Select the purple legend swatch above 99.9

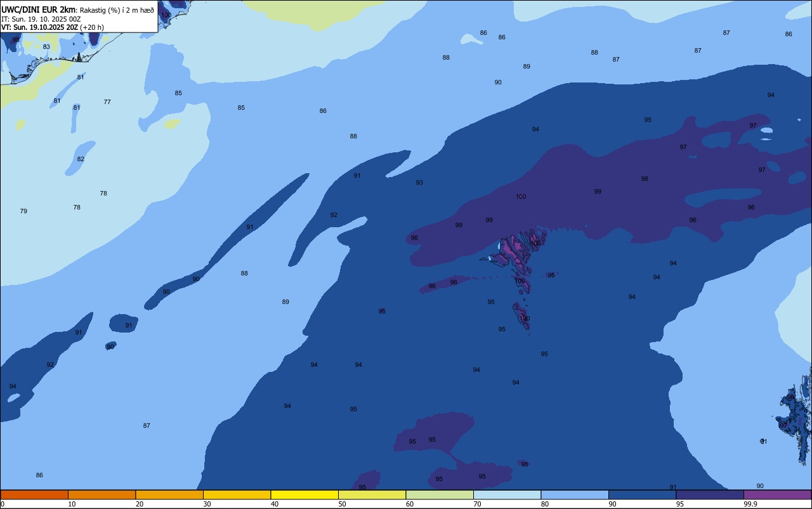[777, 494]
